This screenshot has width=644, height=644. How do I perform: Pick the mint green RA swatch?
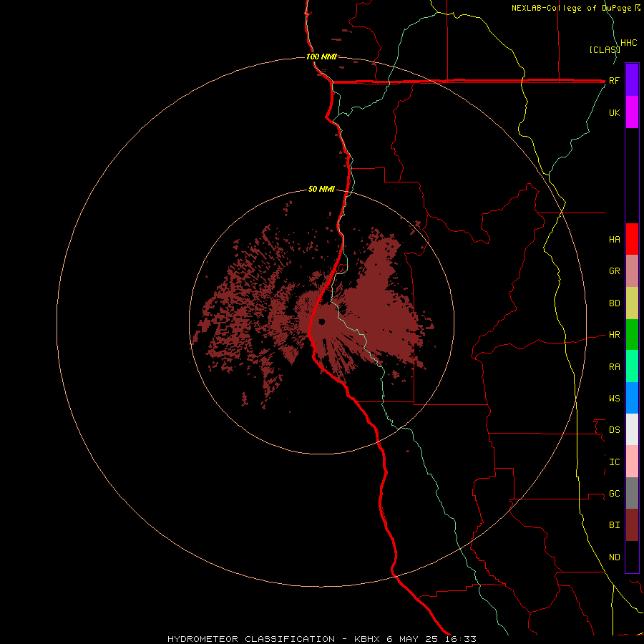point(632,366)
